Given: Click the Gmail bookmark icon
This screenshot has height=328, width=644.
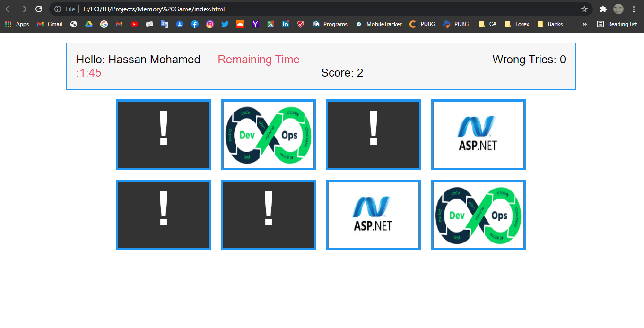Looking at the screenshot, I should pyautogui.click(x=41, y=24).
